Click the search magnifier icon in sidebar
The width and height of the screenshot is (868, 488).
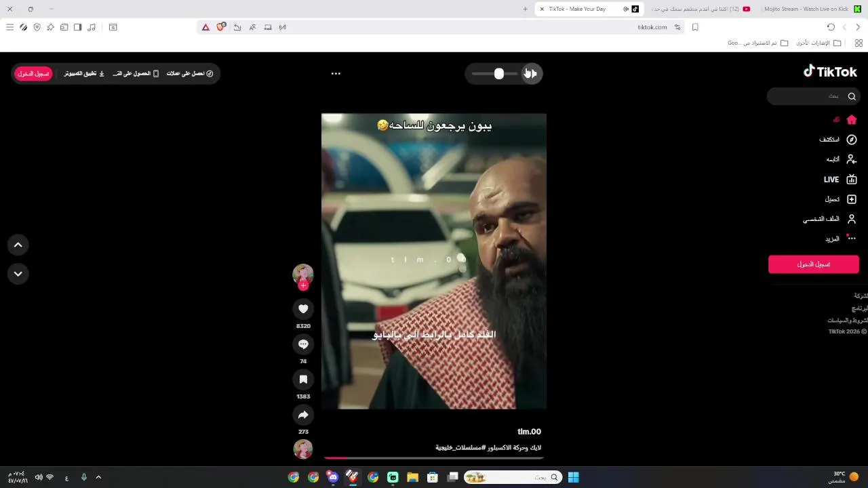(x=852, y=96)
